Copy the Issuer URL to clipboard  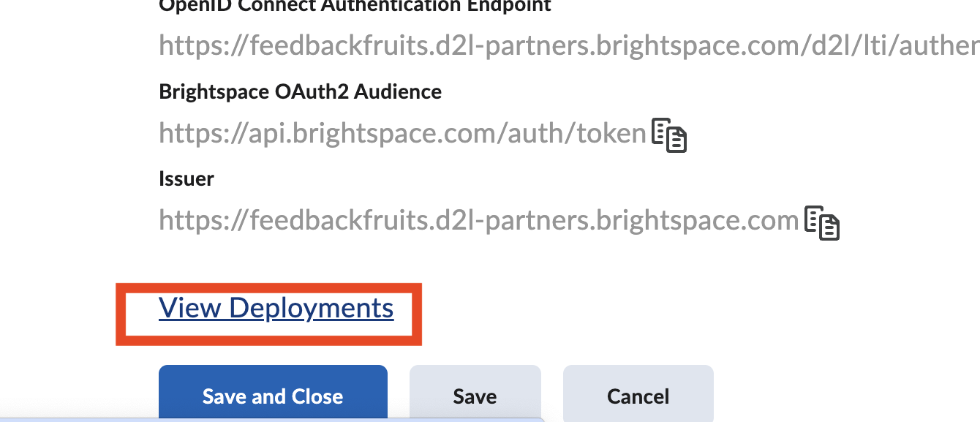pos(822,223)
